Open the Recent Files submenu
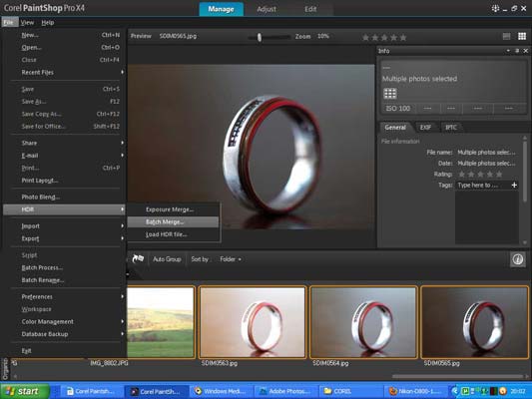Viewport: 532px width, 399px height. [x=65, y=72]
